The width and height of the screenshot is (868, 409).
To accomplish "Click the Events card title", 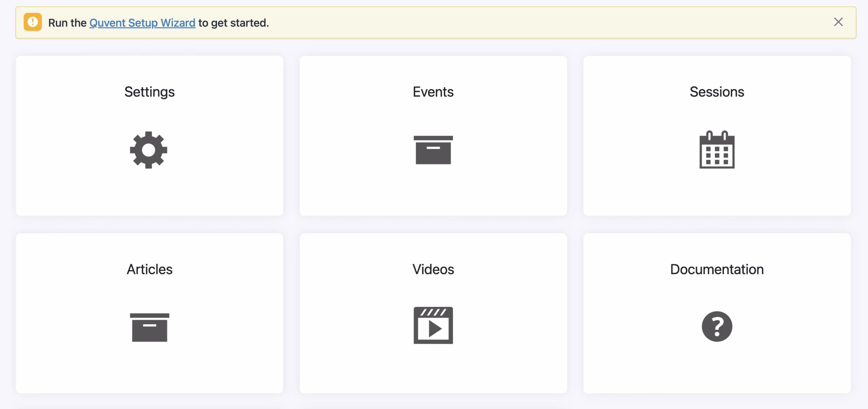I will [x=433, y=92].
